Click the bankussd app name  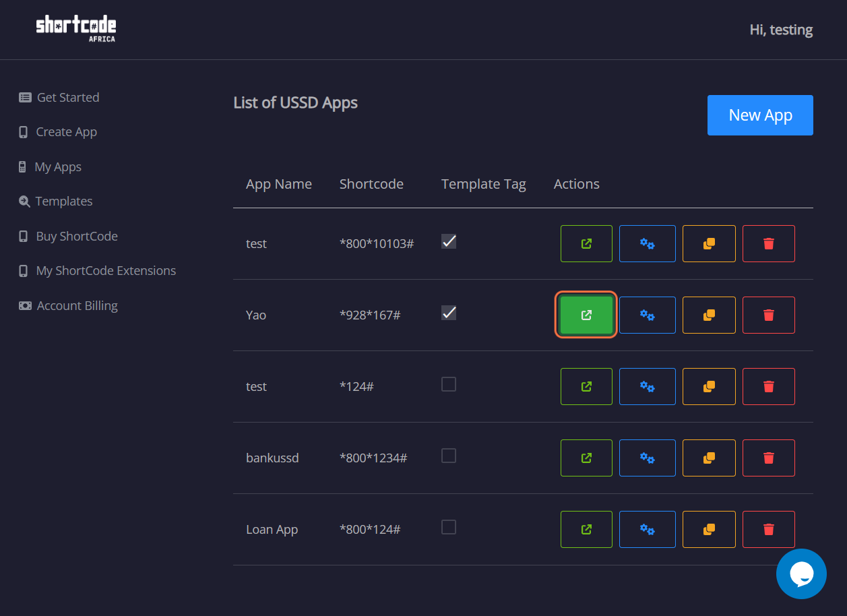tap(272, 458)
